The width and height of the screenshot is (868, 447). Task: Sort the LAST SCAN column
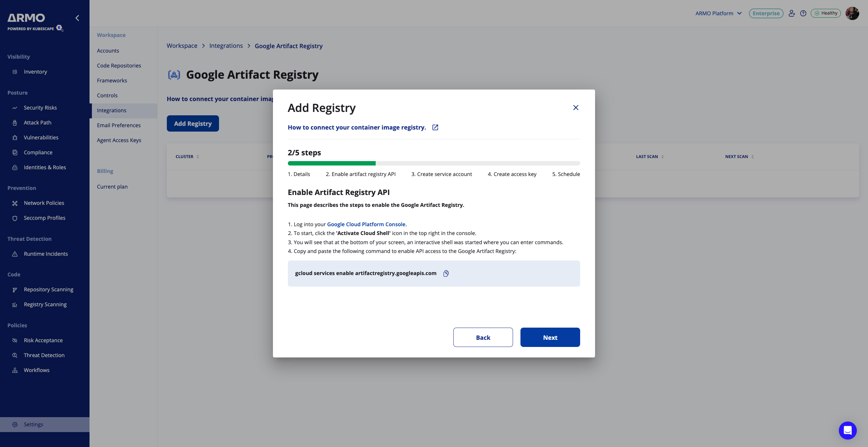[662, 157]
